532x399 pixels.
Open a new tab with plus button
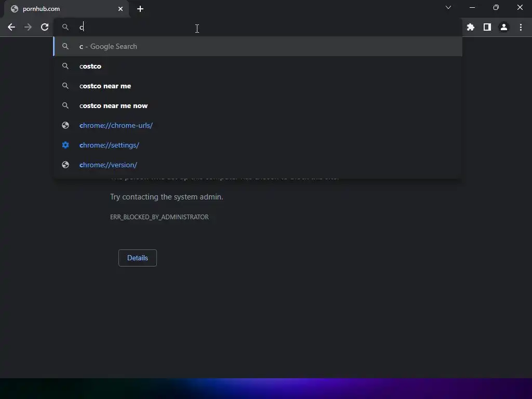(x=140, y=9)
